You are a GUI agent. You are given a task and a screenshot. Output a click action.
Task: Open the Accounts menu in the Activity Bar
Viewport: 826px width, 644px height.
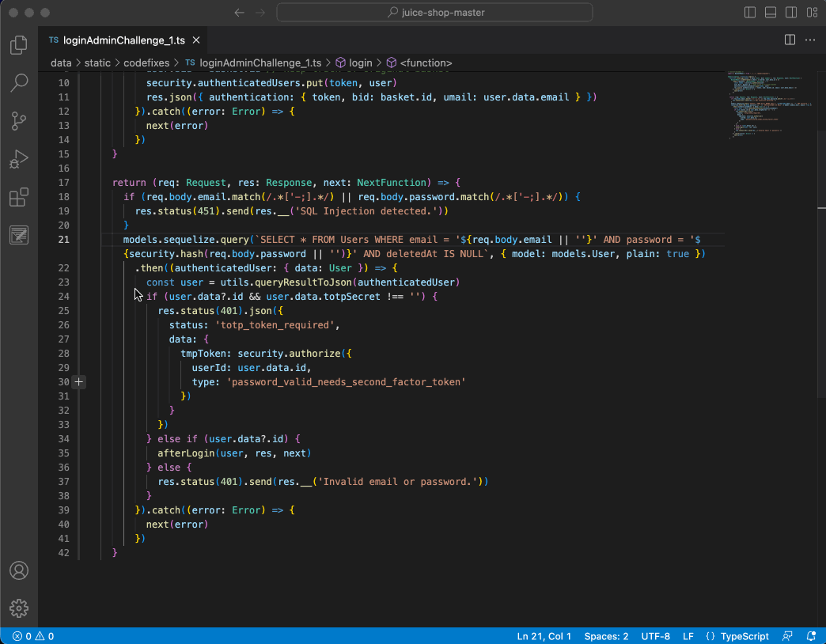[x=18, y=570]
